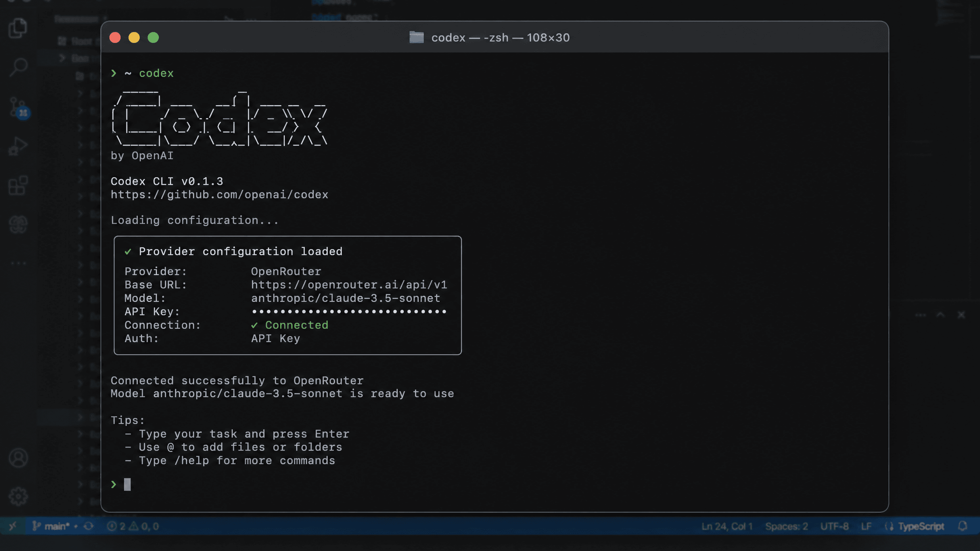Click LF end-of-line selector in status bar

[866, 526]
